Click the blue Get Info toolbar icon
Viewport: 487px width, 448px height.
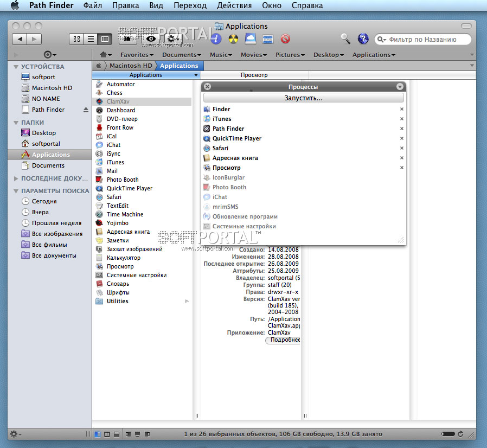[215, 39]
